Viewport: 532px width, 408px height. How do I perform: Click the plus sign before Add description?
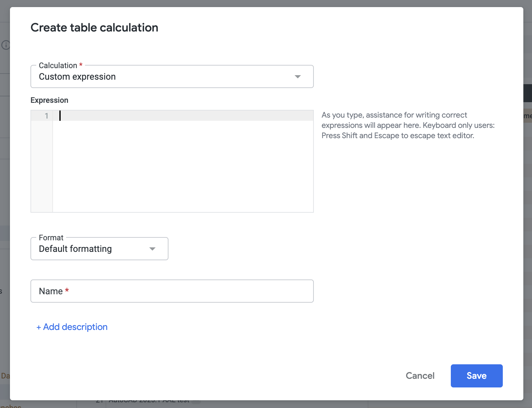39,327
